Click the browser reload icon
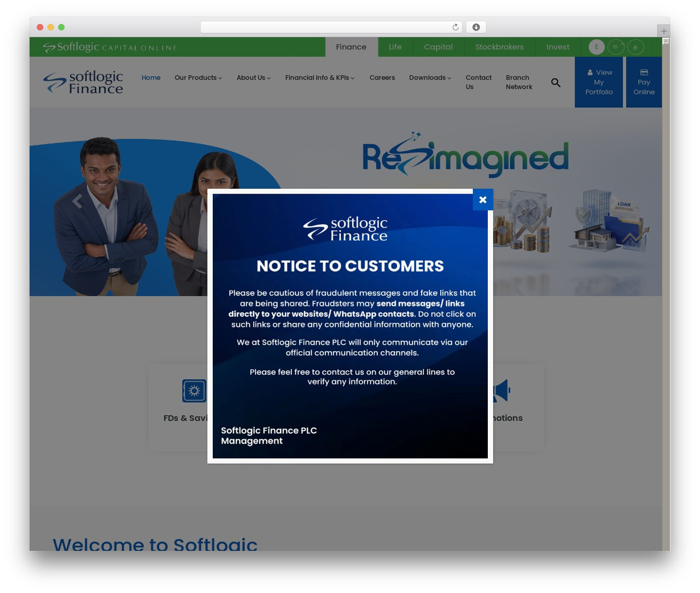Image resolution: width=700 pixels, height=593 pixels. (456, 27)
